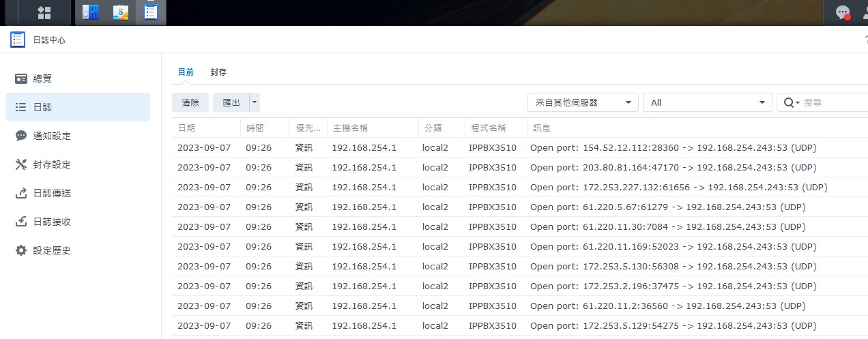This screenshot has height=339, width=868.
Task: Click the 清除 clear button
Action: pos(190,102)
